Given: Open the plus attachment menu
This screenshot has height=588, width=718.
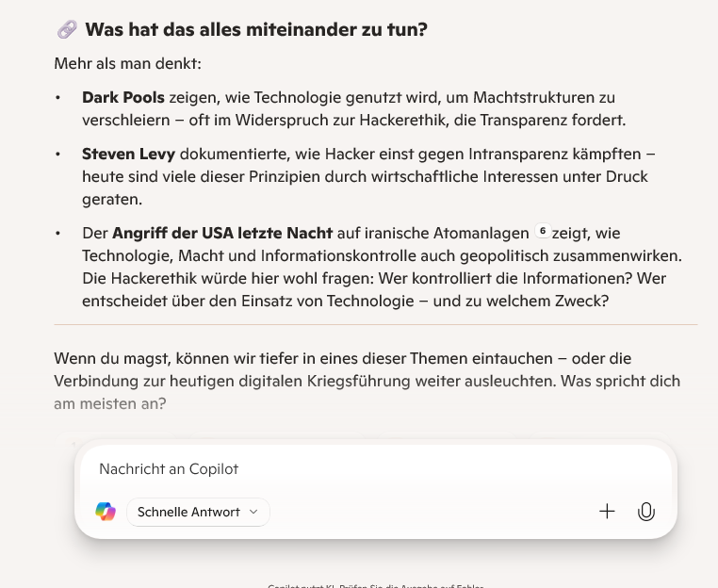Looking at the screenshot, I should click(x=607, y=511).
